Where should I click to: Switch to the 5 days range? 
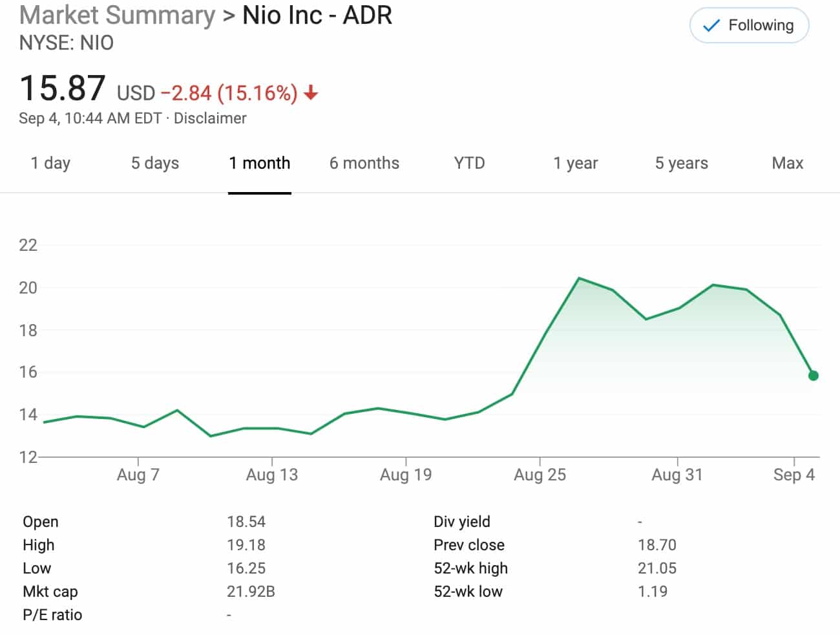pos(155,163)
